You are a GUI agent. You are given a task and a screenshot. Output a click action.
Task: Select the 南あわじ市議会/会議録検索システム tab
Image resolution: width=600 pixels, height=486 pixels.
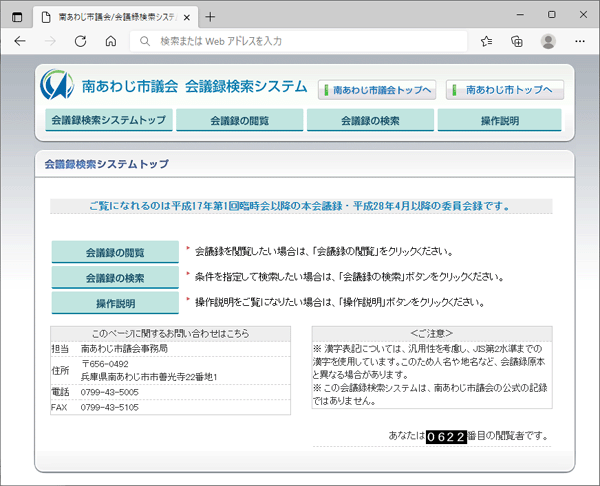pos(116,17)
